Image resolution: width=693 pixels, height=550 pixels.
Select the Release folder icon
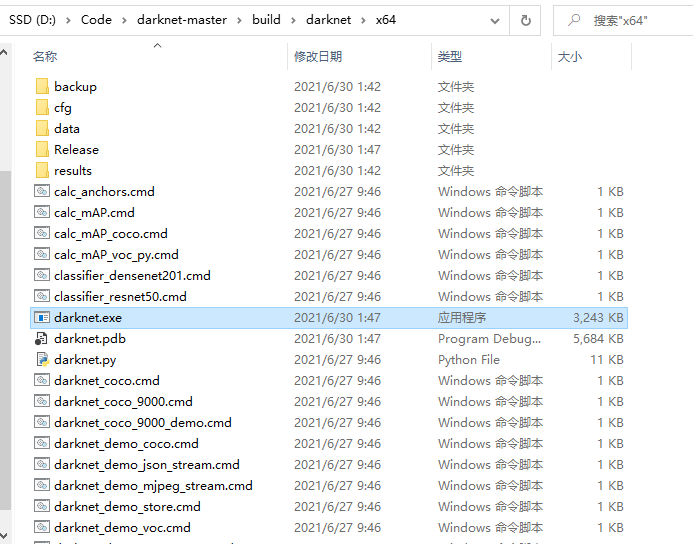coord(42,150)
